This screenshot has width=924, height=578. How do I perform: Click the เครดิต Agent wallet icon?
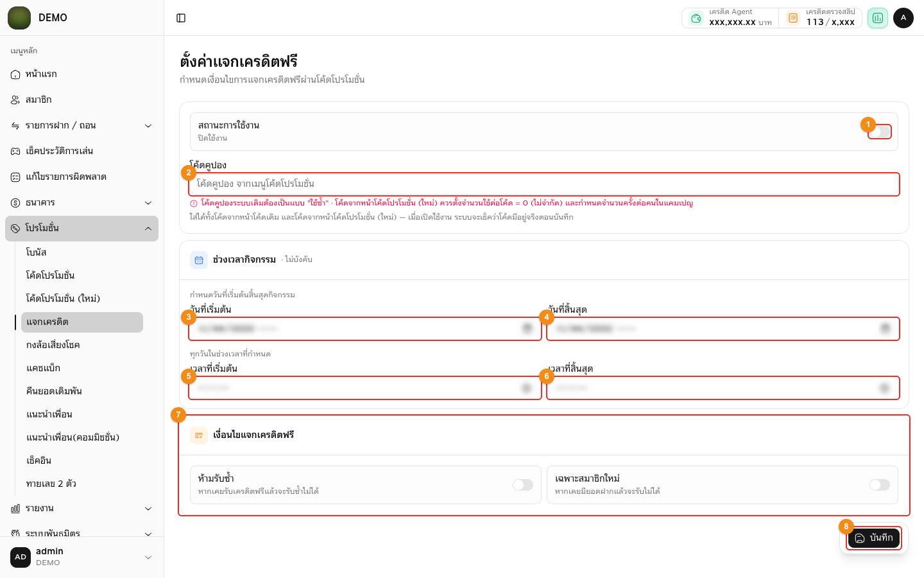pos(696,18)
